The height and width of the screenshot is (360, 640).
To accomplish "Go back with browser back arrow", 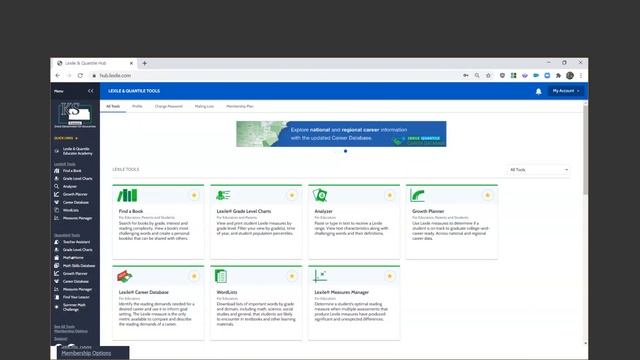I will pos(58,76).
